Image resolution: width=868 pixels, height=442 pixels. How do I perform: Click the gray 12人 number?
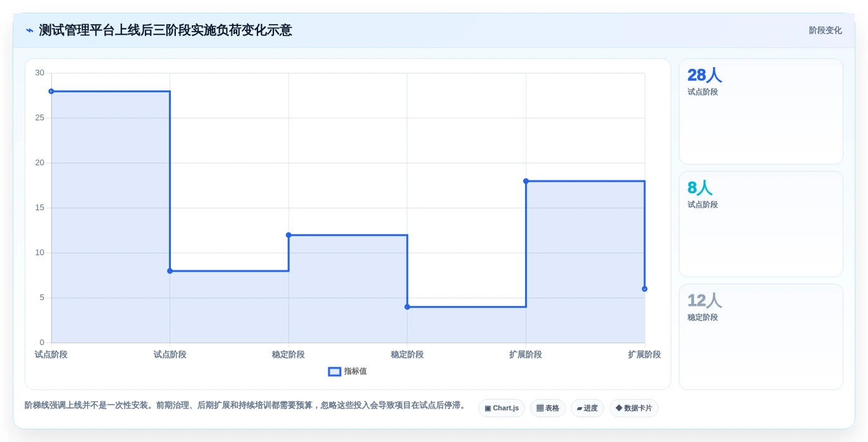pyautogui.click(x=704, y=301)
